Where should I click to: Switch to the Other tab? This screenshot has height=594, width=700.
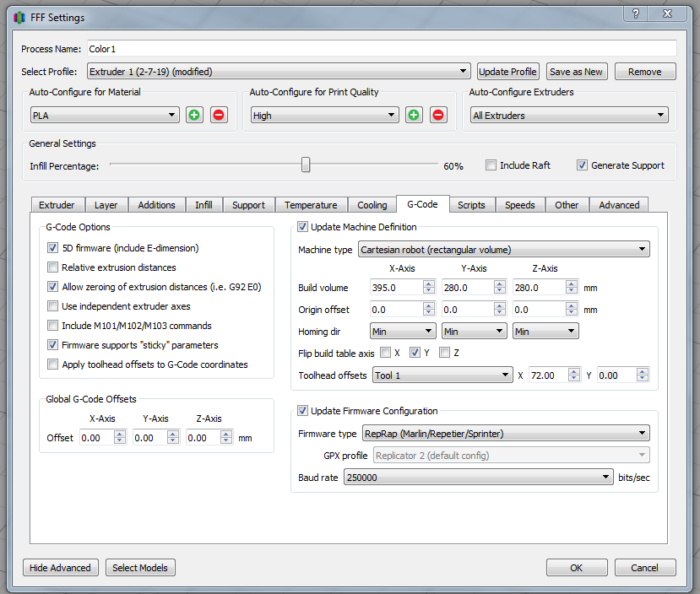(x=567, y=205)
